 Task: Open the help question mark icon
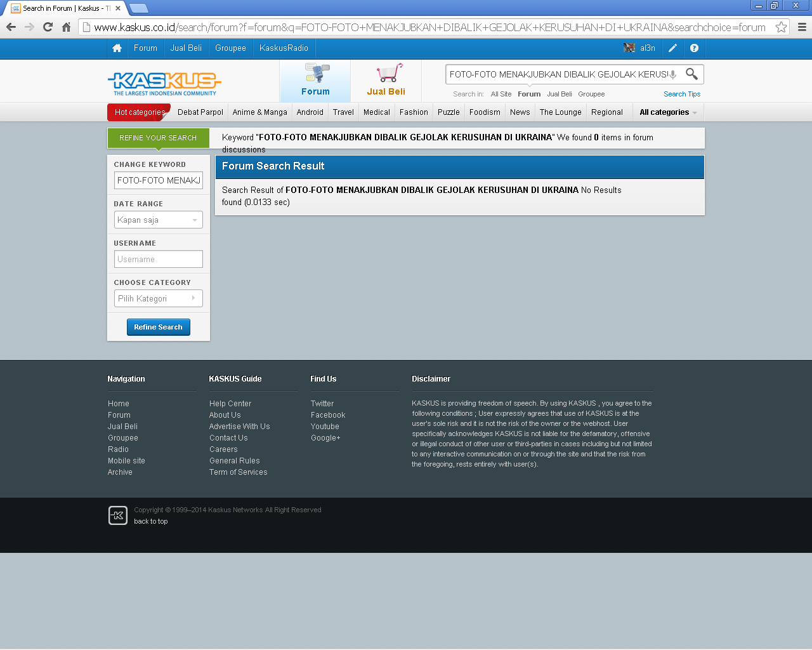694,48
